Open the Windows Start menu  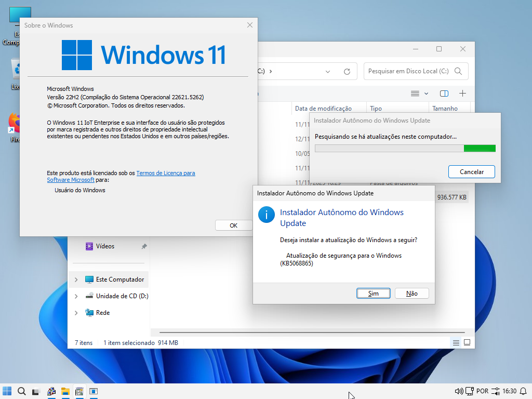coord(7,391)
